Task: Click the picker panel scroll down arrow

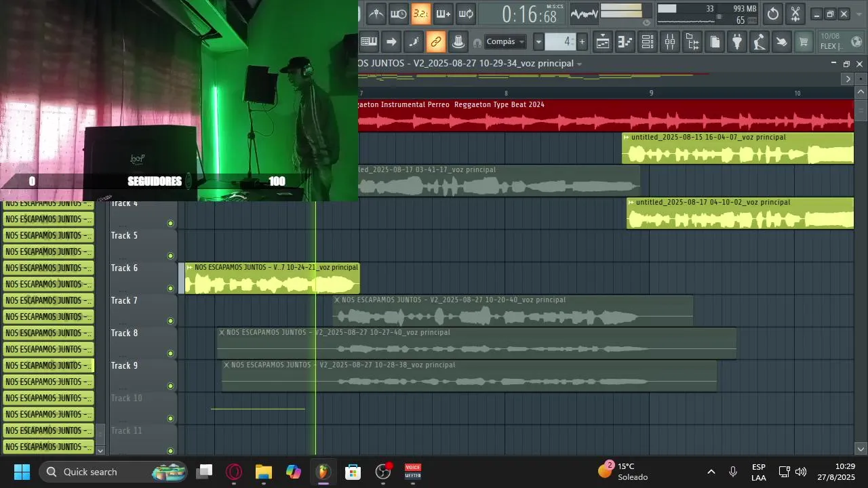Action: coord(100,450)
